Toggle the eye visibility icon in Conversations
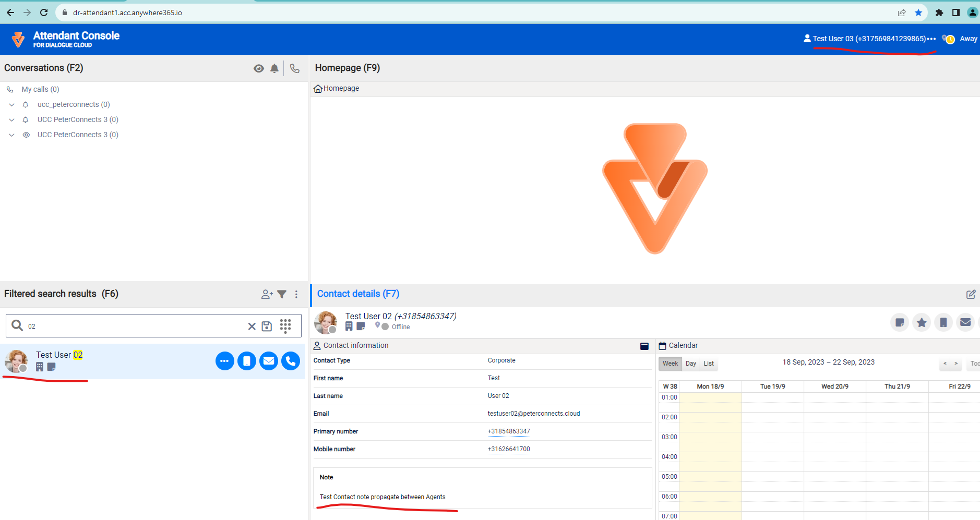 click(258, 68)
